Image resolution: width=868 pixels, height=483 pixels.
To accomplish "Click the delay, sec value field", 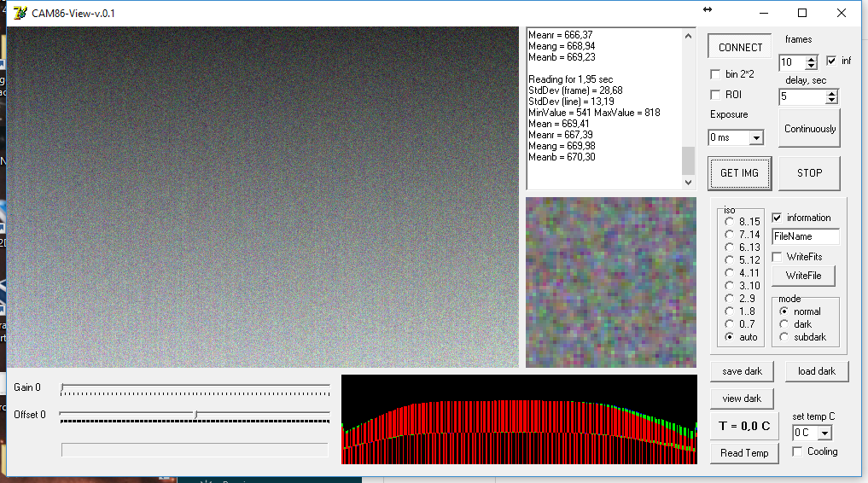I will [x=802, y=96].
